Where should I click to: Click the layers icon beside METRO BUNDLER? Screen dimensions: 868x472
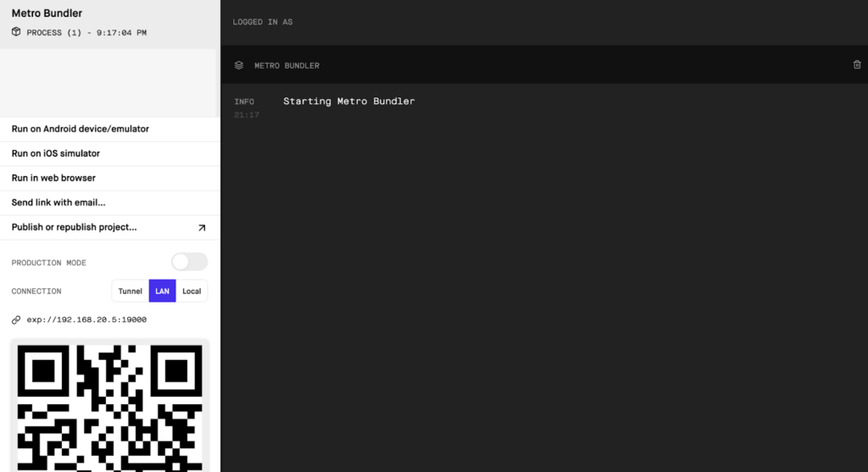(238, 65)
